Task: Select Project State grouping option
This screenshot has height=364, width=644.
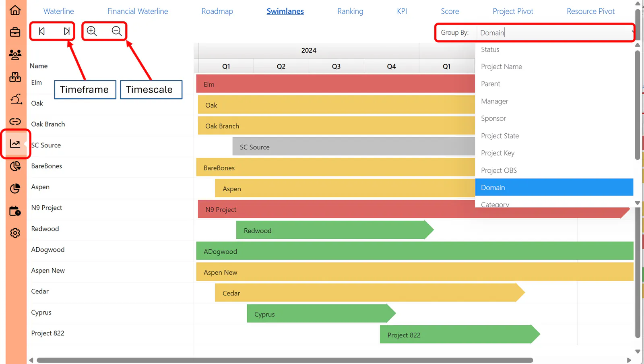Action: click(x=554, y=136)
